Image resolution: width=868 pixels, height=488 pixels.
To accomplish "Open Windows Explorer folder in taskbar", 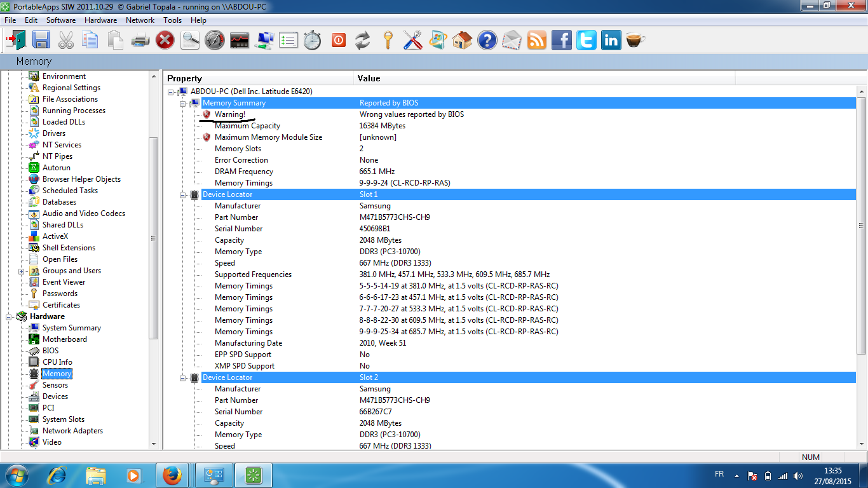I will tap(95, 475).
